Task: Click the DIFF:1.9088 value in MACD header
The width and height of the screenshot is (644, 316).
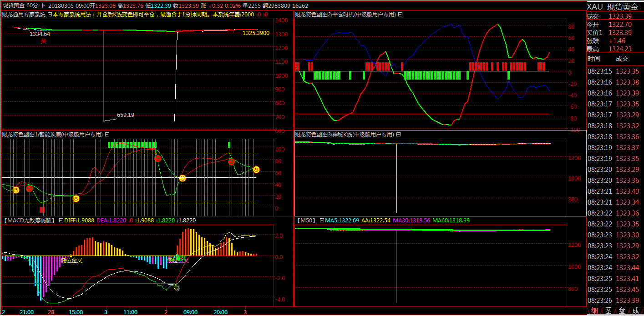Action: coord(79,221)
